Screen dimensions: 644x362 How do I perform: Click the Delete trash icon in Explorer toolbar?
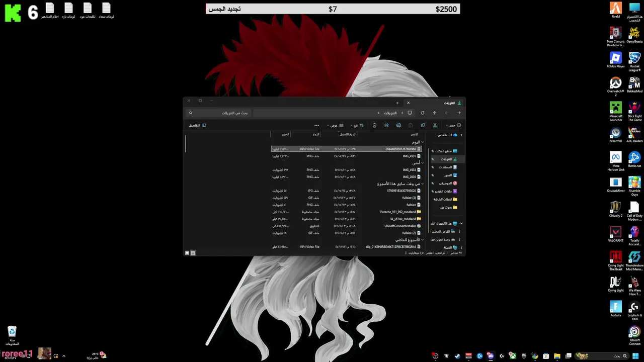(x=374, y=125)
